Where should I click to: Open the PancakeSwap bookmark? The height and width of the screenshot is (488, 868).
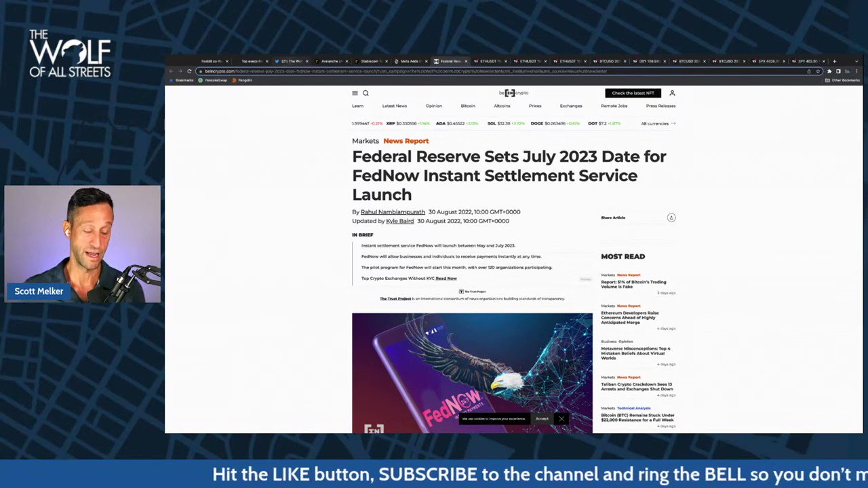coord(213,80)
